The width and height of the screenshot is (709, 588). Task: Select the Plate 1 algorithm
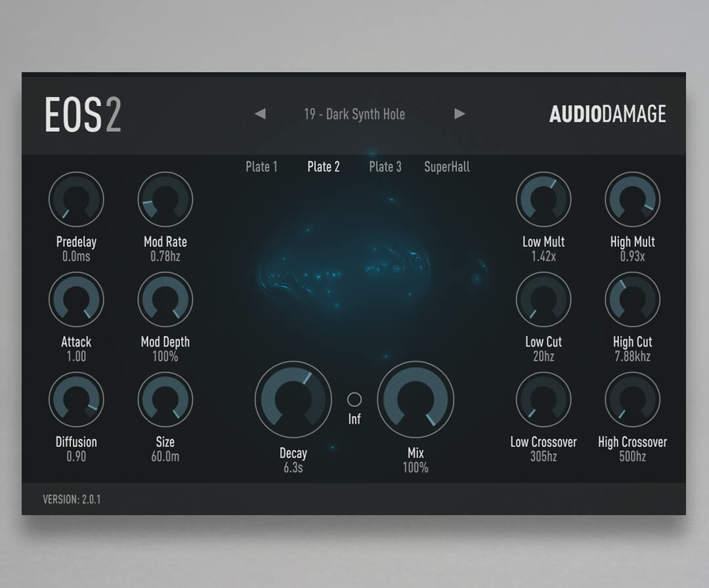click(261, 167)
